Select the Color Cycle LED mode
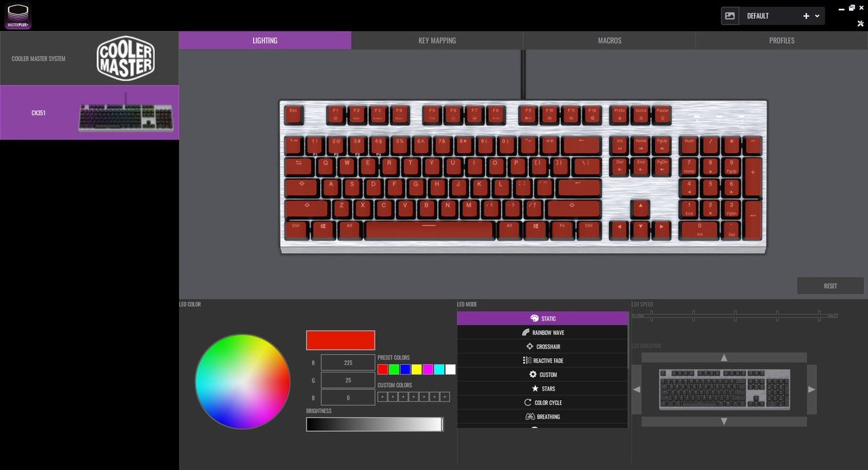The width and height of the screenshot is (868, 470). (542, 402)
